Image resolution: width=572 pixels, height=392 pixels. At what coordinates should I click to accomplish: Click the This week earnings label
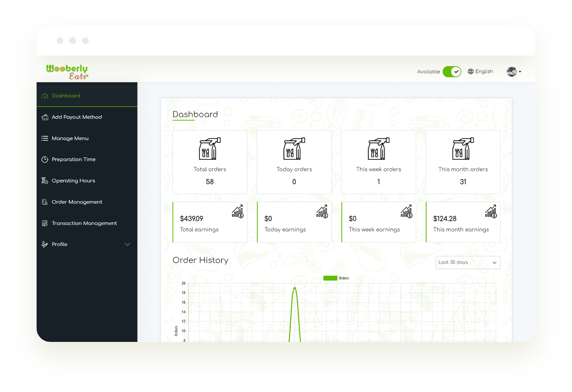tap(374, 230)
